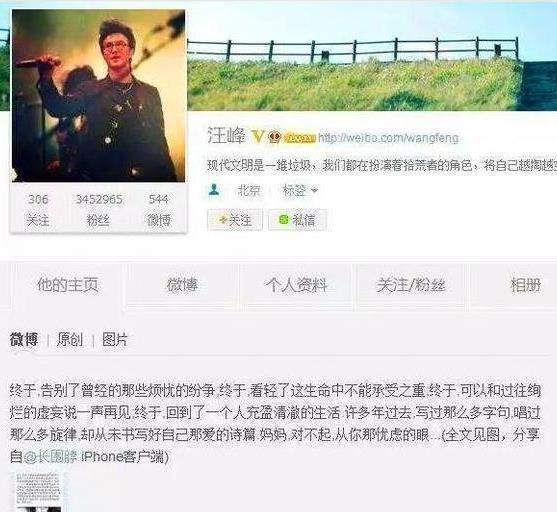This screenshot has height=512, width=557.
Task: Open the 306 关注 following count
Action: coord(38,210)
